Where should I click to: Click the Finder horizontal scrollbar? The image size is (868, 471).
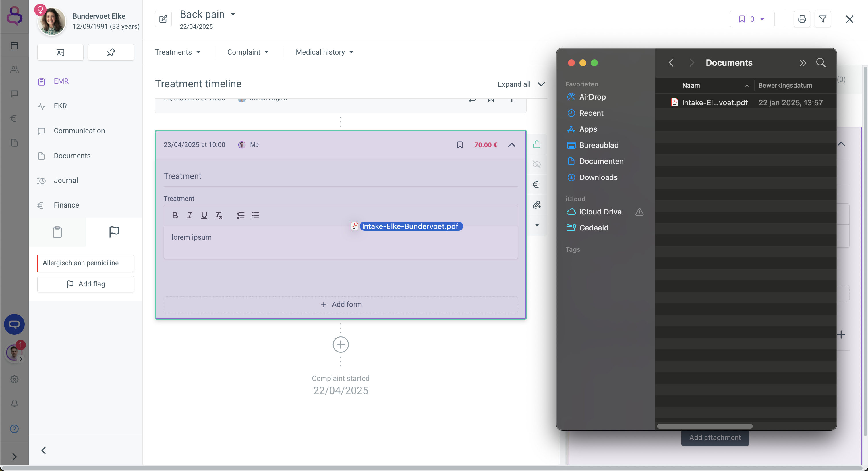click(x=705, y=426)
